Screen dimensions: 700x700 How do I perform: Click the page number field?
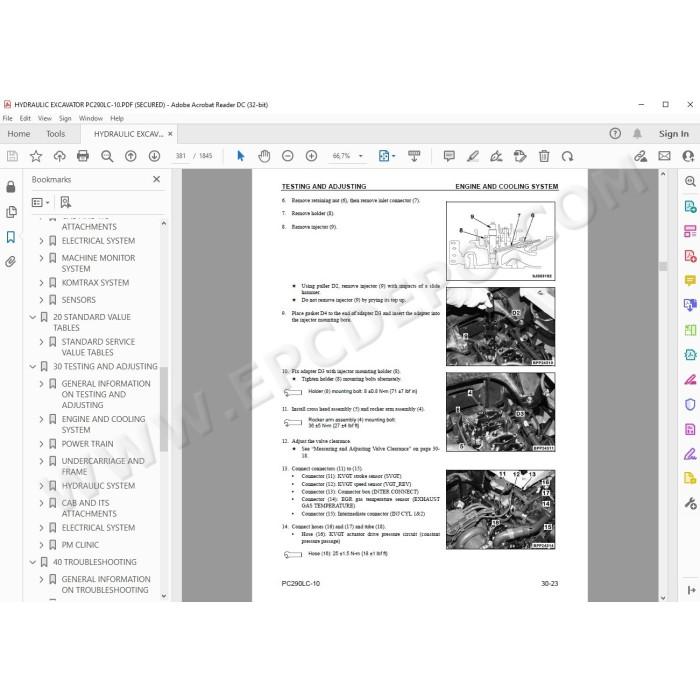pyautogui.click(x=180, y=156)
